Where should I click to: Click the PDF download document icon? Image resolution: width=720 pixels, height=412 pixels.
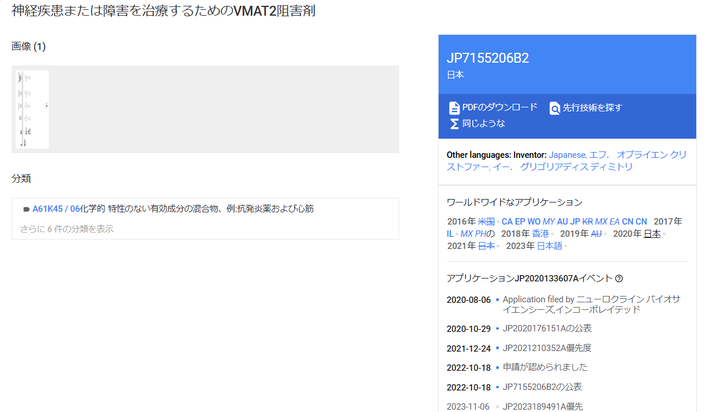point(454,108)
